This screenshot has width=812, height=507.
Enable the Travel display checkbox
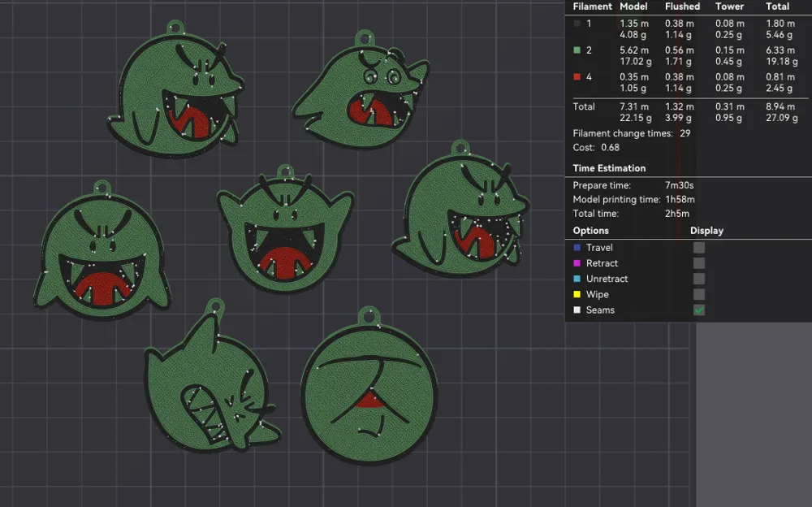[698, 248]
